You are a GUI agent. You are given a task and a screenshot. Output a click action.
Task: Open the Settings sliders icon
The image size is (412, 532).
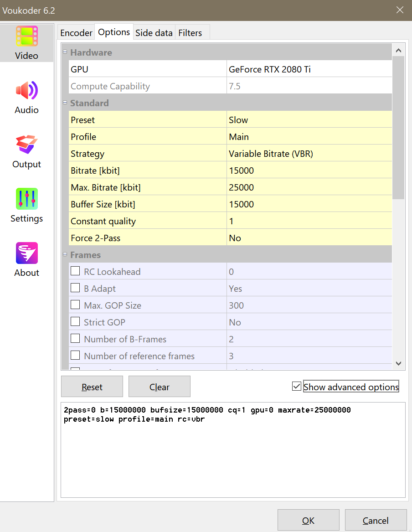(x=27, y=199)
